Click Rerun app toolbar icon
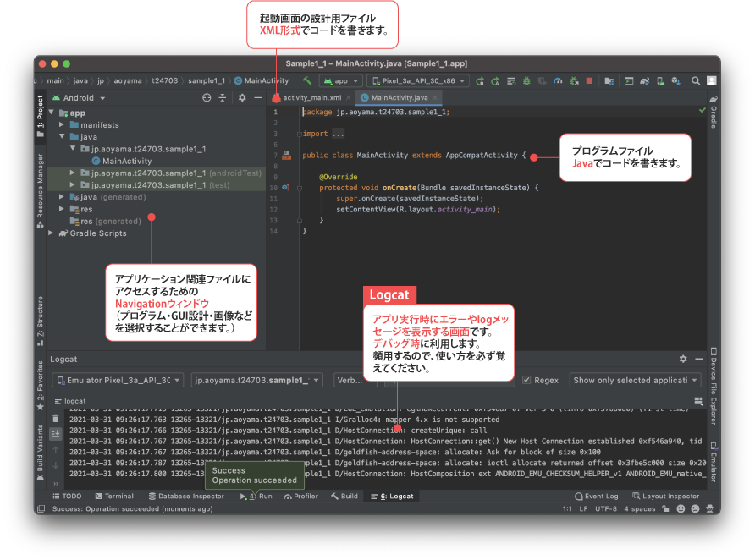755x560 pixels. pos(480,81)
